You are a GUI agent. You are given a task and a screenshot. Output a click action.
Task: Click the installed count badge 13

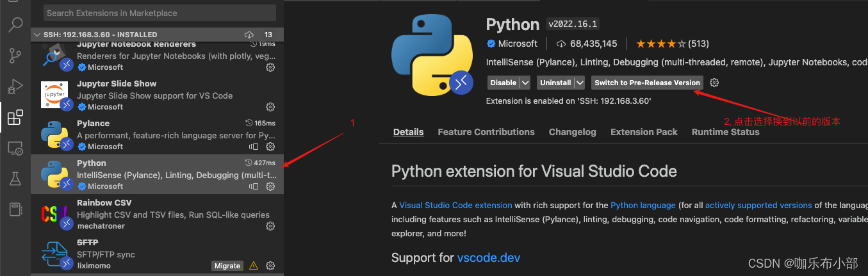point(268,35)
